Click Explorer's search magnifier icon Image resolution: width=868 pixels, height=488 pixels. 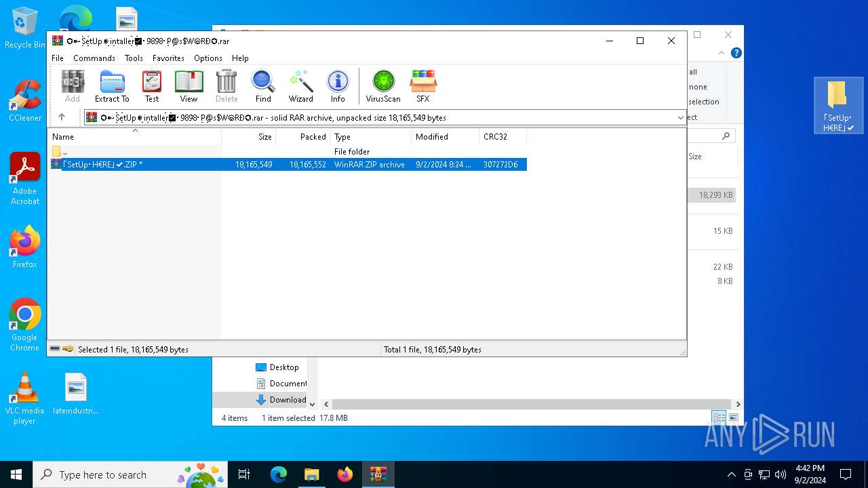726,136
